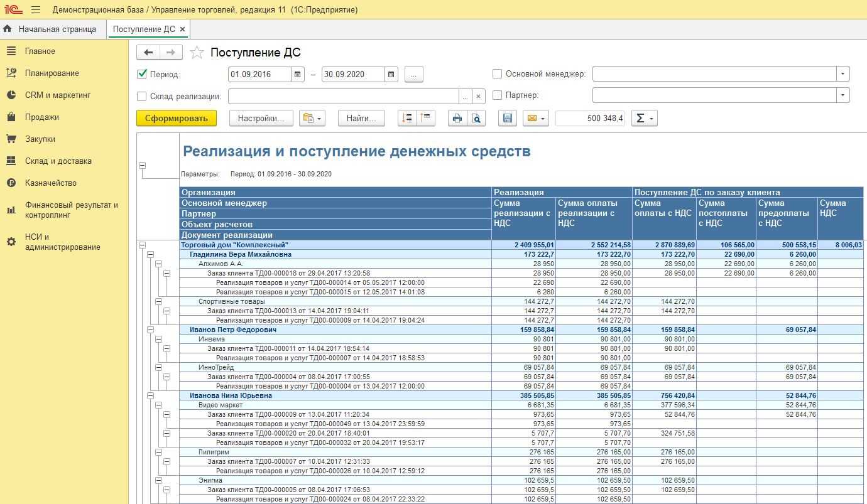This screenshot has height=504, width=867.
Task: Collapse the Алхимов А.А. group
Action: tap(158, 264)
